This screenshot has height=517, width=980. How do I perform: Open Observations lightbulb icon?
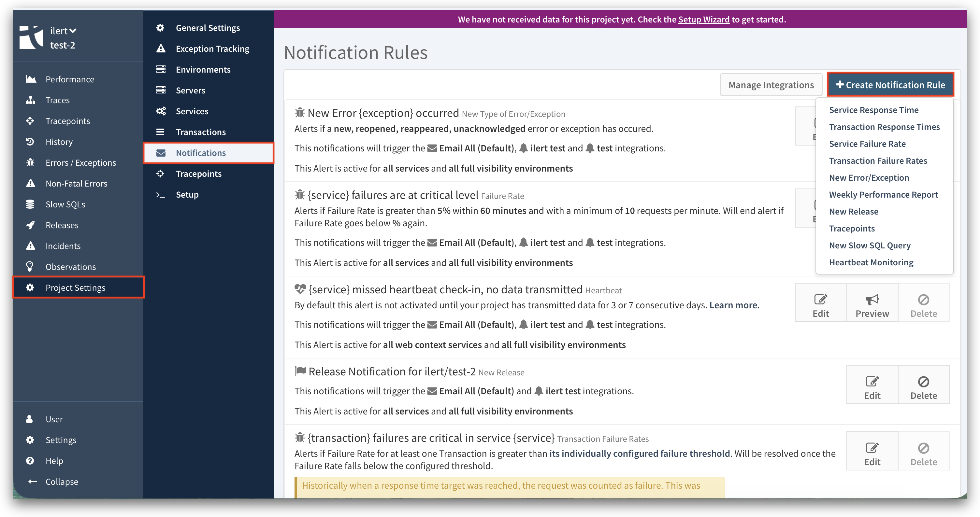click(30, 267)
